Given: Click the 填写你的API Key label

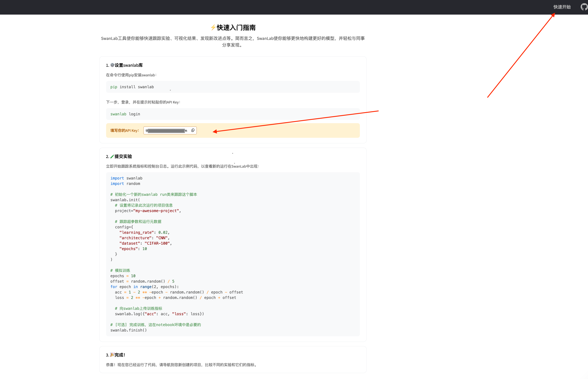Looking at the screenshot, I should [x=125, y=130].
